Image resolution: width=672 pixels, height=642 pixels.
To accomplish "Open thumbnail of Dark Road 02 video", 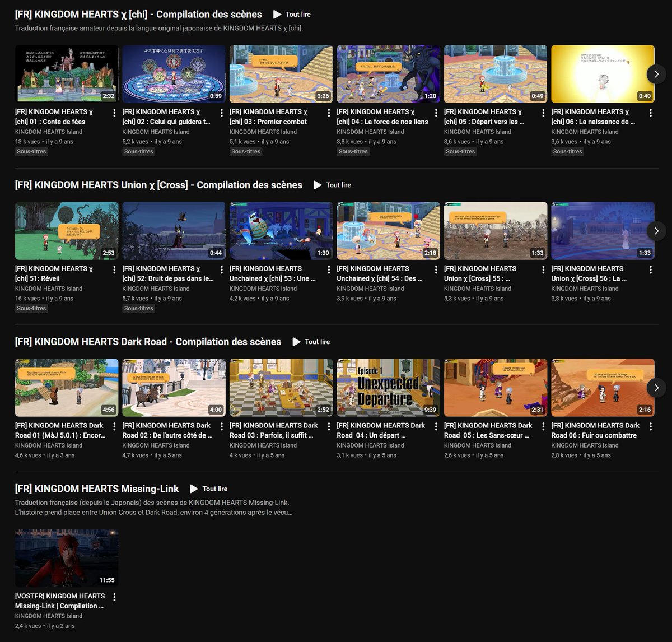I will pos(174,388).
